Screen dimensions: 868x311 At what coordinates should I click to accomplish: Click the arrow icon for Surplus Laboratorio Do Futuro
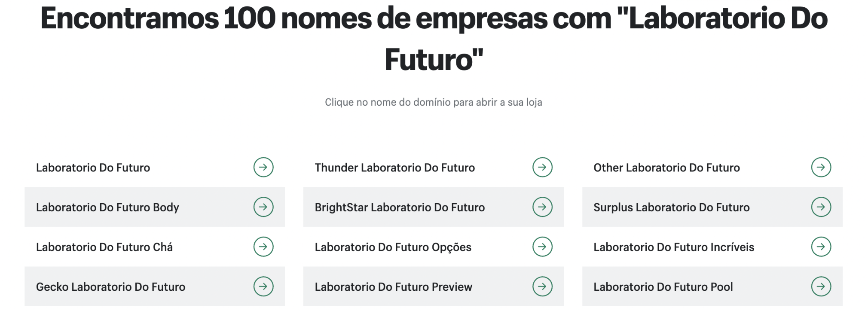point(821,207)
